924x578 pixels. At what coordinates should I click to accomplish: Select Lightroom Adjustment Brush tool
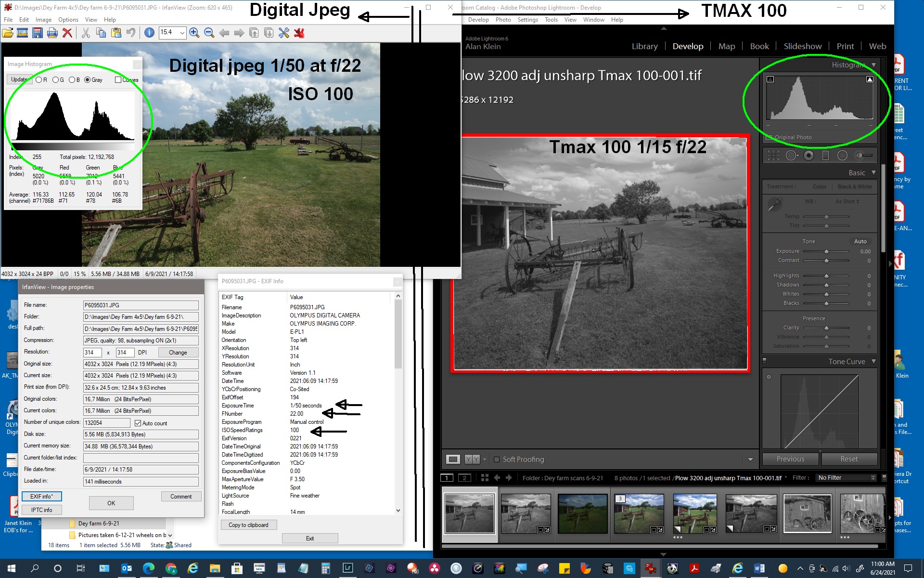[x=864, y=155]
